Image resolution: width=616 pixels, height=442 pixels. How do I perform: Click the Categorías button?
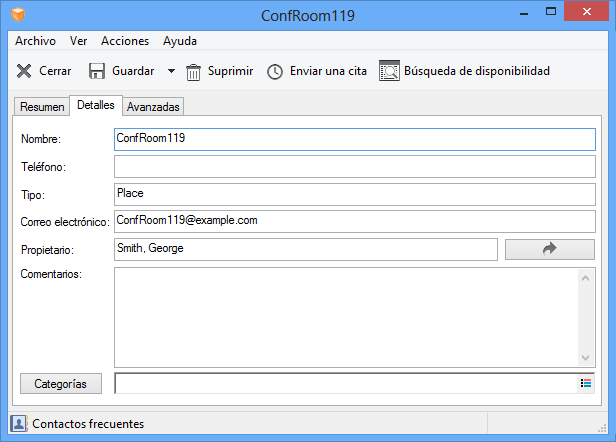[x=61, y=383]
